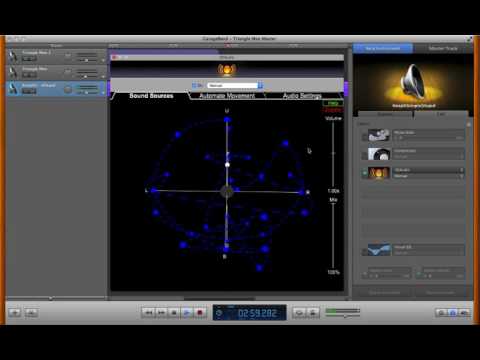The height and width of the screenshot is (360, 480).
Task: Click the LCD time readout 02:59.282
Action: tap(257, 313)
